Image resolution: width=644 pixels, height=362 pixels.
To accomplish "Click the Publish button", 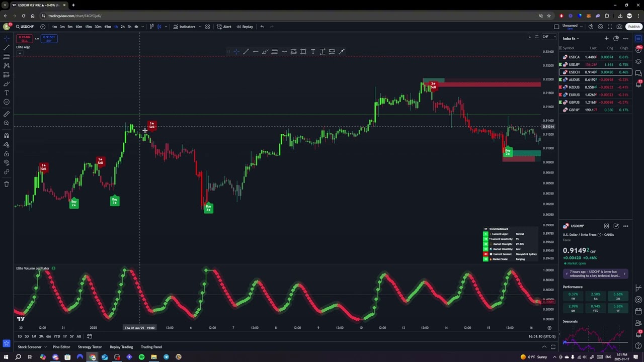I will click(634, 27).
